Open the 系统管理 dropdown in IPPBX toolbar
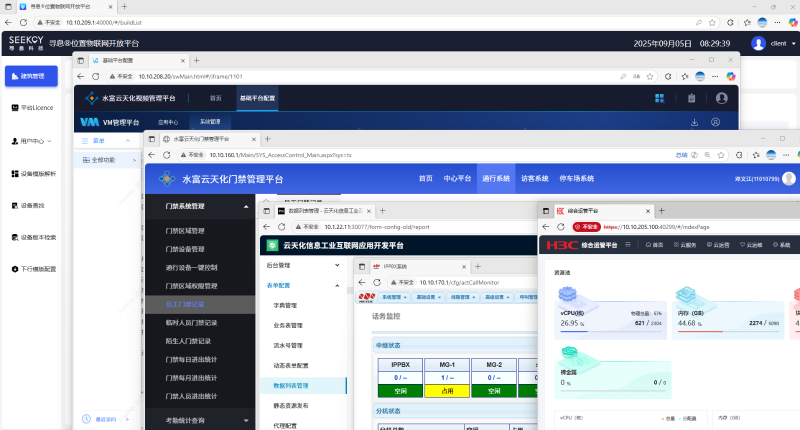The height and width of the screenshot is (430, 800). click(x=393, y=297)
